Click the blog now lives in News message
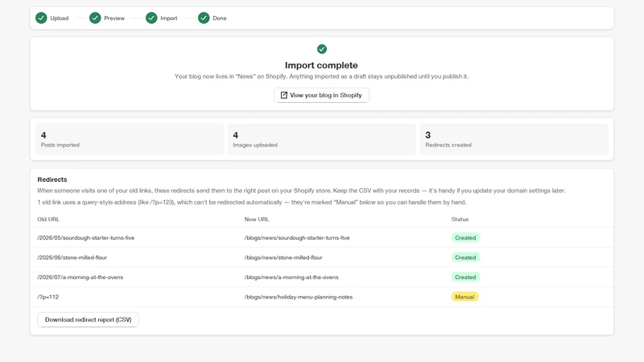 321,76
